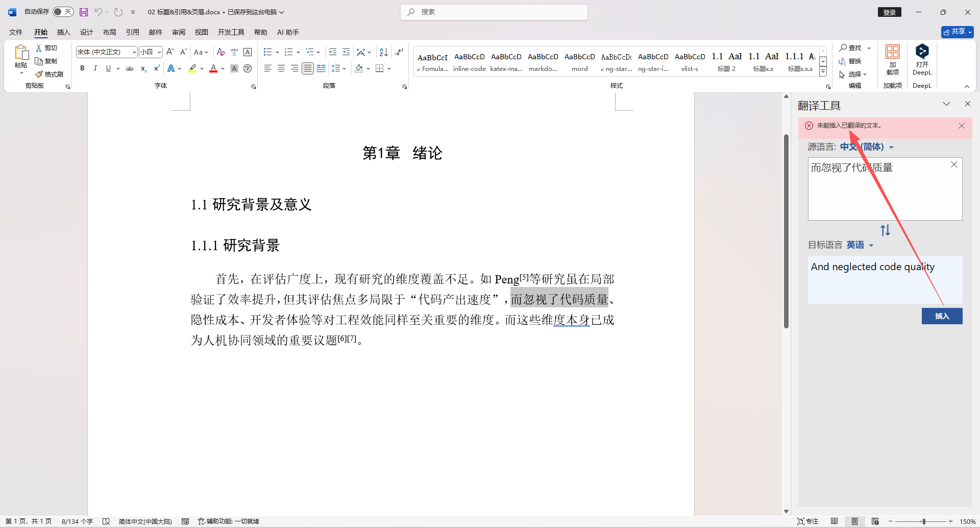The width and height of the screenshot is (980, 528).
Task: Click the 登录 sign-in button
Action: click(x=890, y=12)
